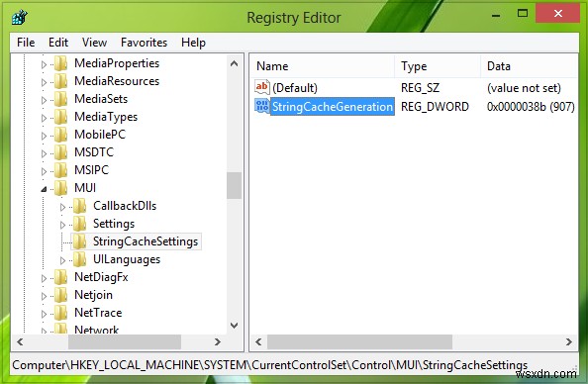Sort values by the Type column header

pyautogui.click(x=438, y=66)
